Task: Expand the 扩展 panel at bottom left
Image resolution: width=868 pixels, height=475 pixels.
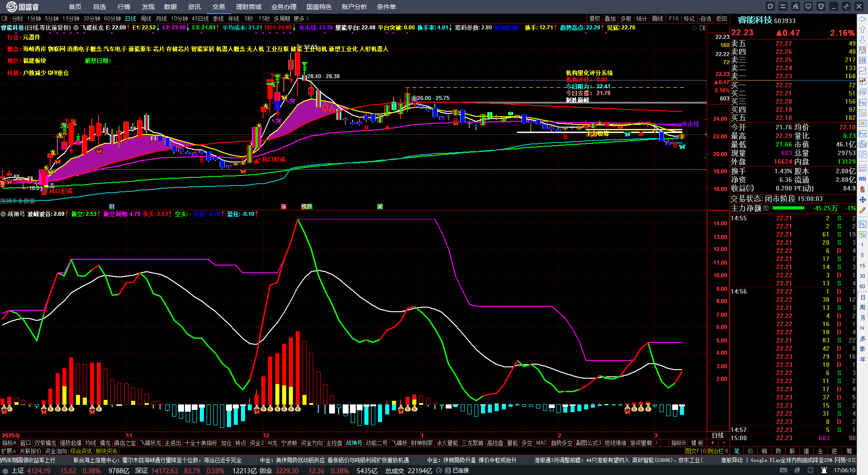Action: (x=9, y=451)
